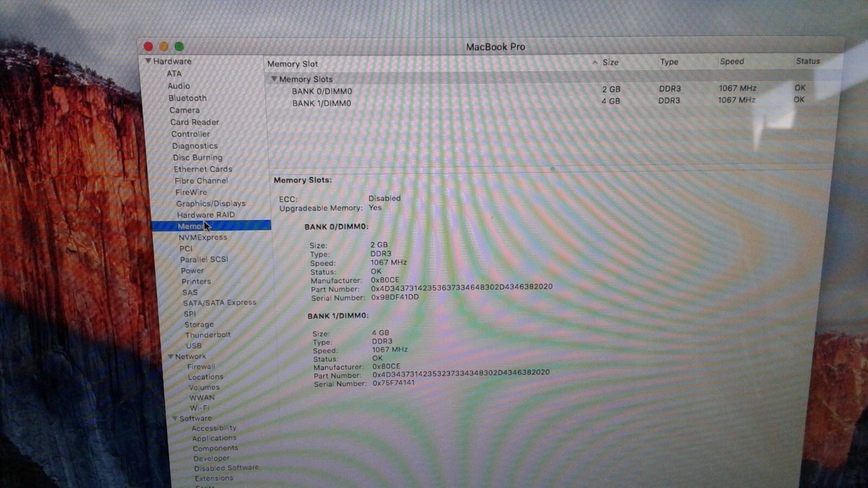Select Disc Burning in the sidebar
Image resolution: width=868 pixels, height=488 pixels.
point(197,158)
